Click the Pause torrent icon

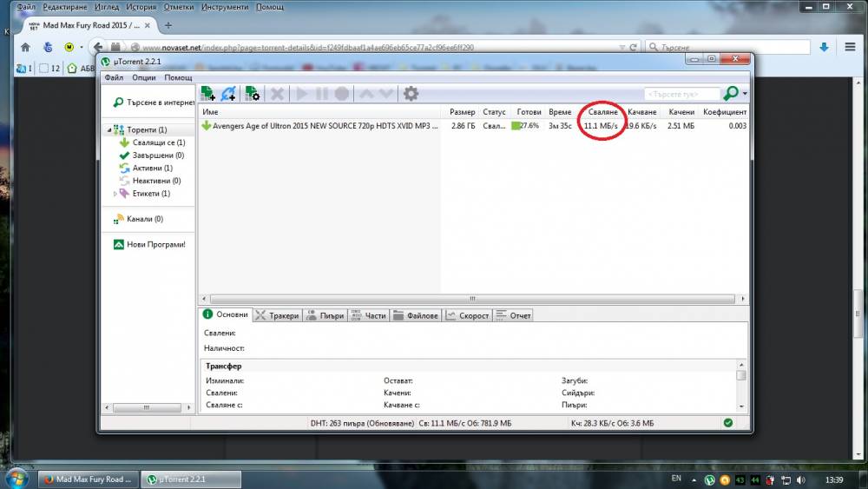click(322, 94)
